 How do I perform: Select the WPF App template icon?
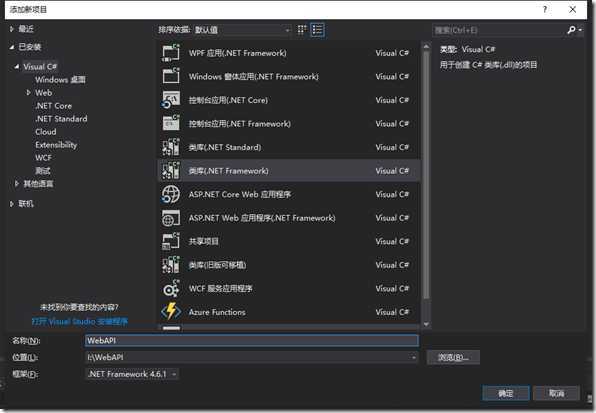171,53
